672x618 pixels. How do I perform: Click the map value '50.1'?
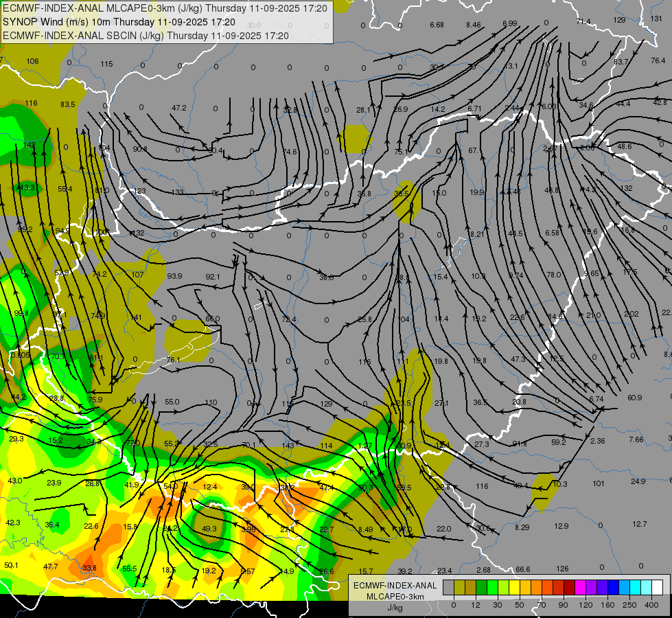(11, 565)
